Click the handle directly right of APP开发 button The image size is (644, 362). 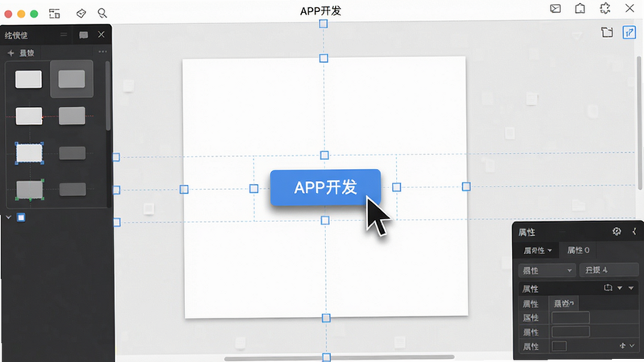396,187
